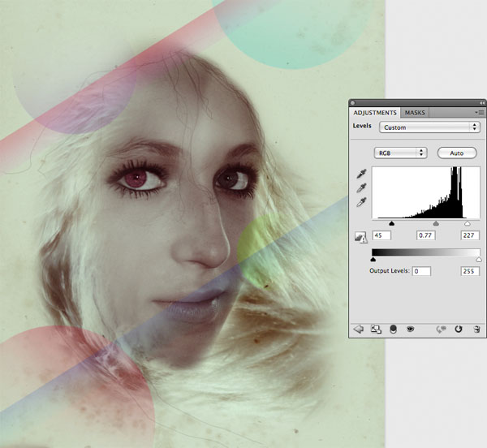487x448 pixels.
Task: Click view previous state icon
Action: (x=441, y=329)
